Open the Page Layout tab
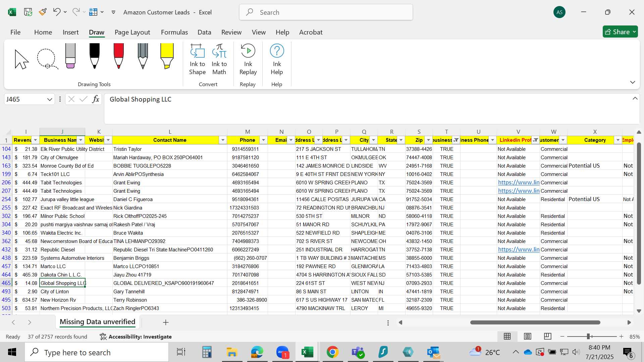Image resolution: width=644 pixels, height=362 pixels. coord(132,32)
